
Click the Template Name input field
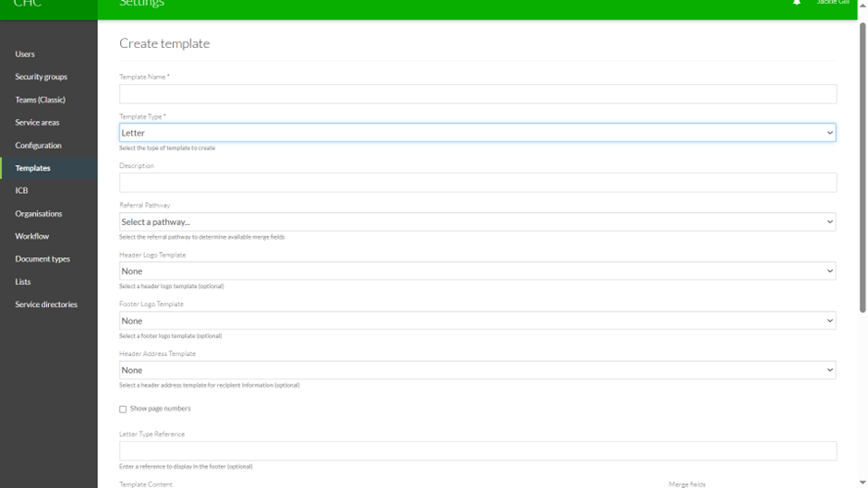[x=477, y=94]
